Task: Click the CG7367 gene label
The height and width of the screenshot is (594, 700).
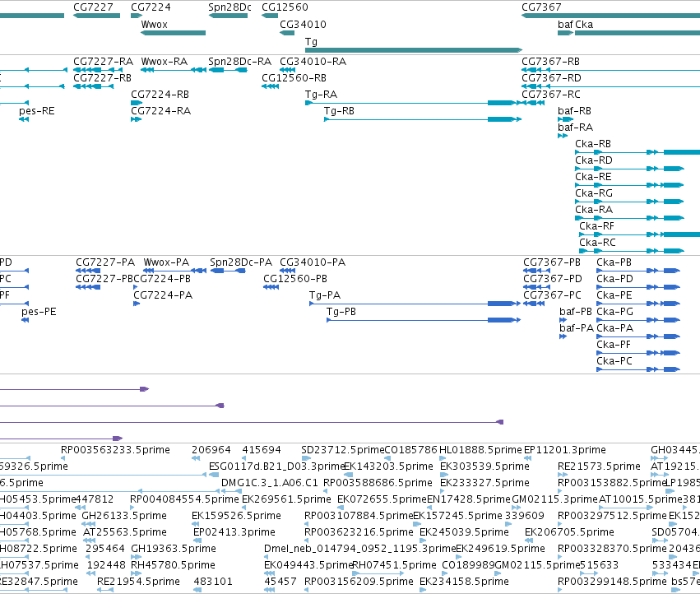Action: (x=541, y=7)
